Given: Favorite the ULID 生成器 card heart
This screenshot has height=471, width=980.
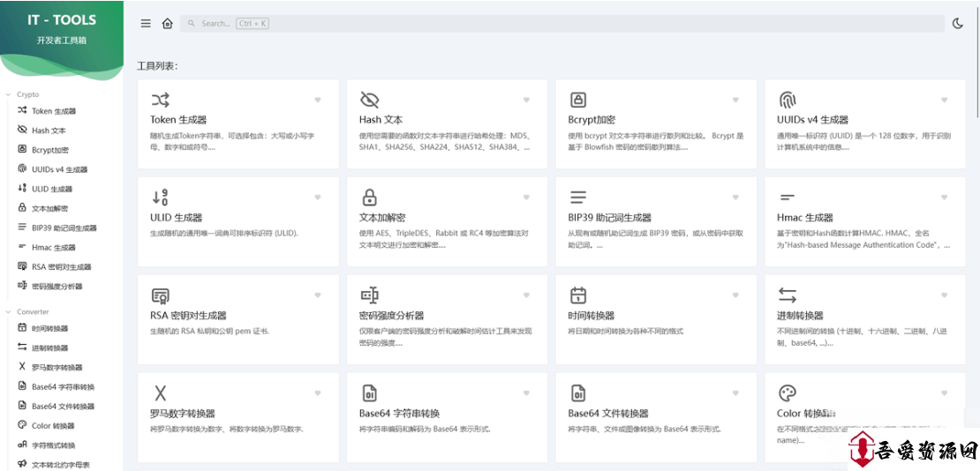Looking at the screenshot, I should coord(318,198).
